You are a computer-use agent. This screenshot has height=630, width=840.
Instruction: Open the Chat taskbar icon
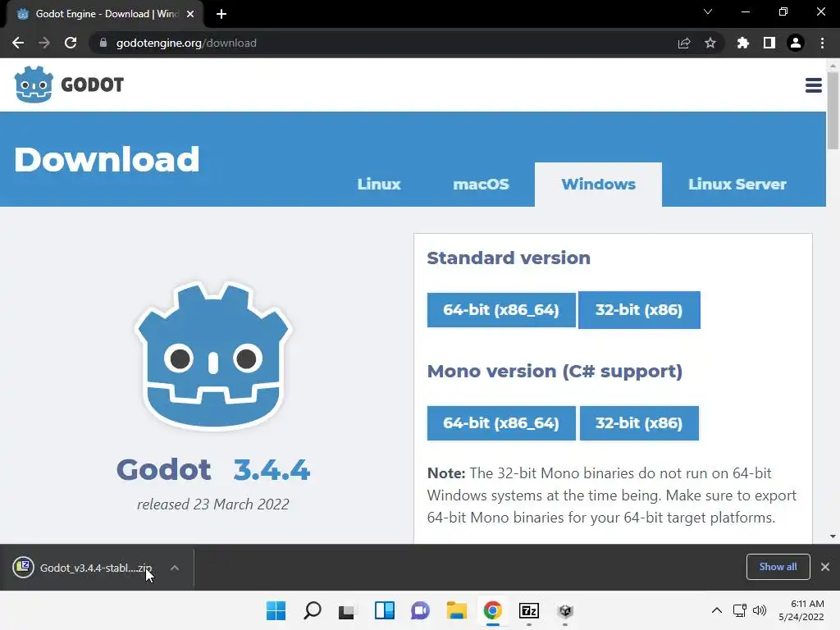pyautogui.click(x=421, y=610)
